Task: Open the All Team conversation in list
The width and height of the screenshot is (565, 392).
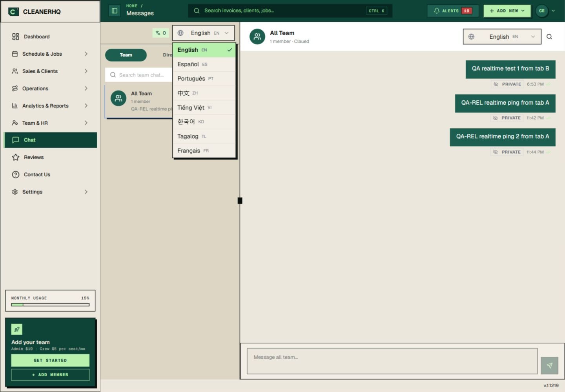Action: coord(139,101)
